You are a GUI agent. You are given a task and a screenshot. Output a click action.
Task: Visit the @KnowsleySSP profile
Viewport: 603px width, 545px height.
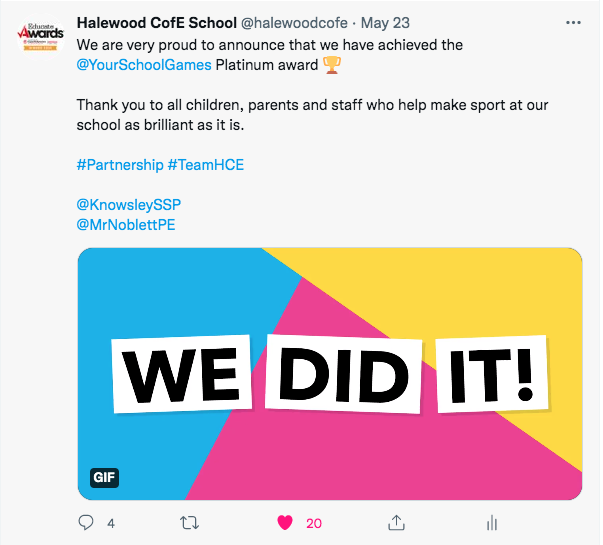coord(128,204)
